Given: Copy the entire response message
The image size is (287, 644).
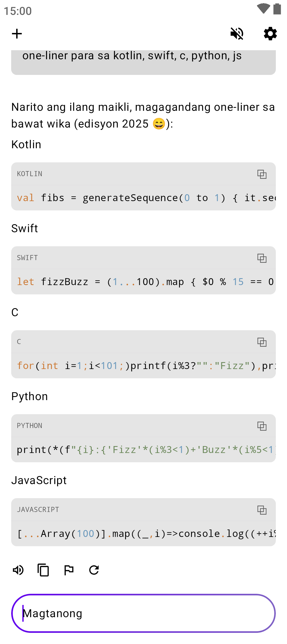Looking at the screenshot, I should click(x=43, y=570).
